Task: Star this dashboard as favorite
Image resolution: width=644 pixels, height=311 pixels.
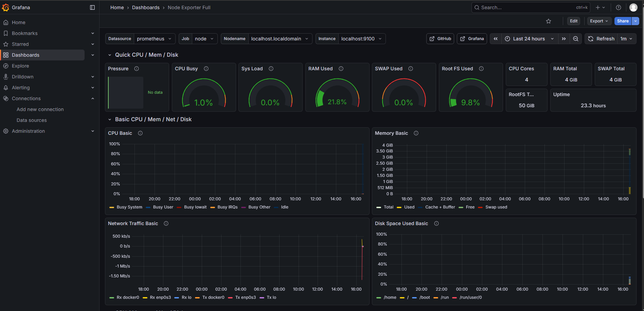Action: (548, 21)
